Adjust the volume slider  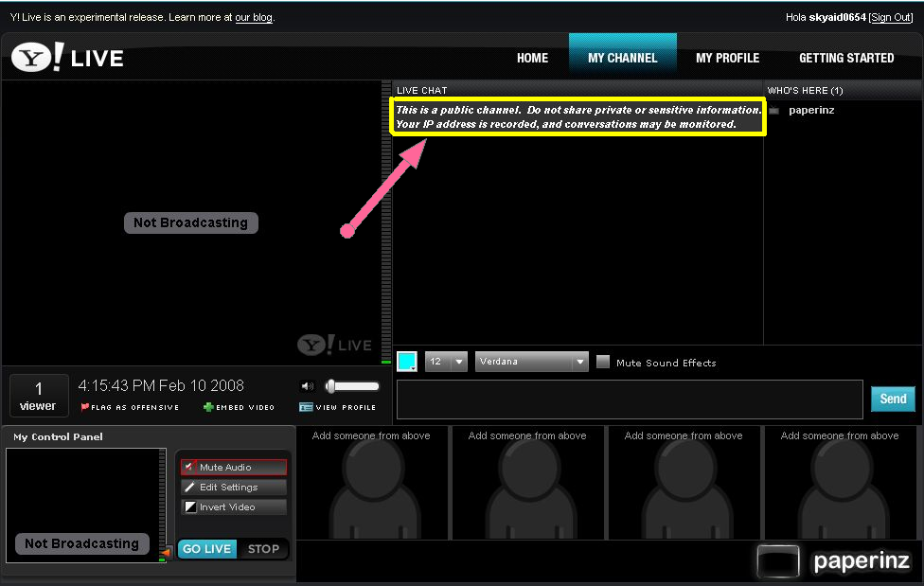point(352,386)
